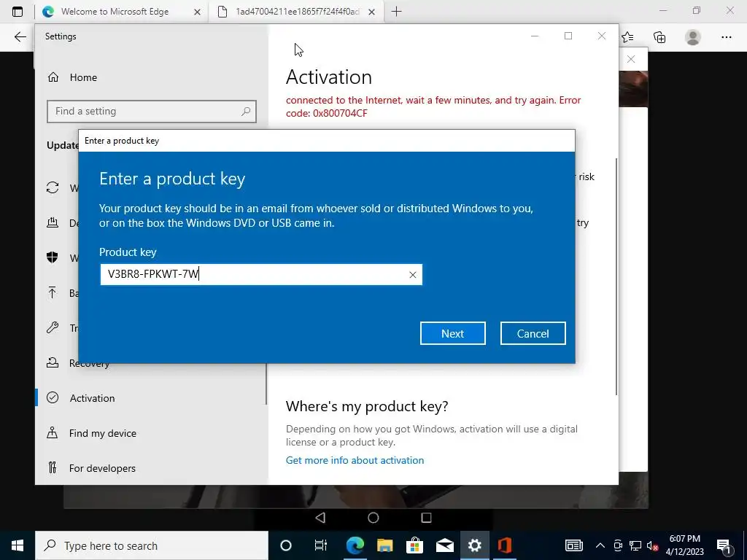Close the 1ad47004211ee browser tab
The width and height of the screenshot is (747, 560).
pos(372,12)
